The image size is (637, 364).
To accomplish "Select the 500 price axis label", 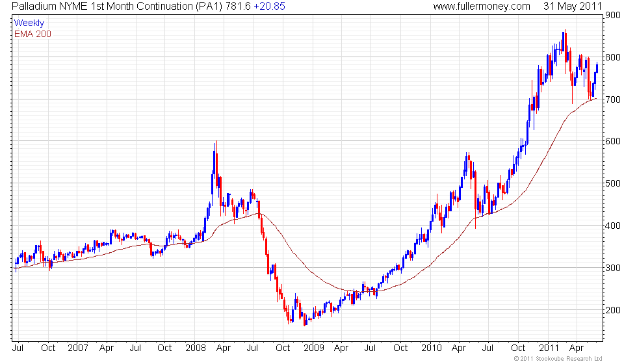I will pyautogui.click(x=612, y=183).
